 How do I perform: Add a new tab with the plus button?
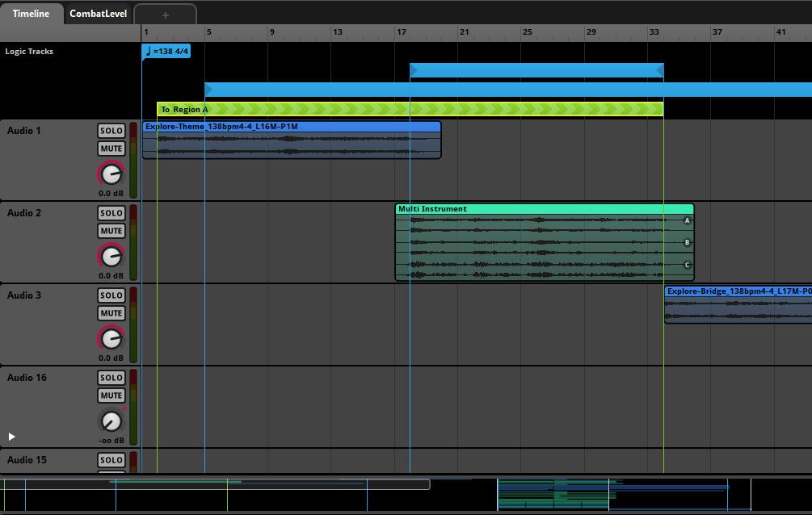[165, 15]
